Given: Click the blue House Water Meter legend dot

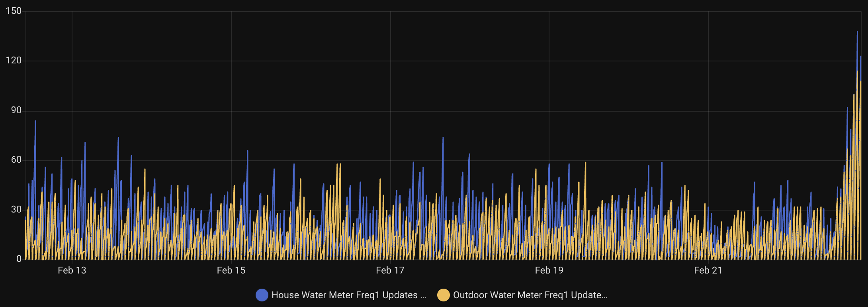Looking at the screenshot, I should pyautogui.click(x=262, y=295).
